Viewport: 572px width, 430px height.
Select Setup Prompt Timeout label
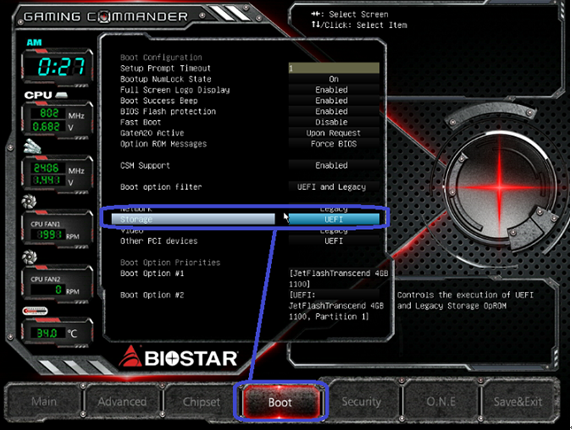(165, 68)
